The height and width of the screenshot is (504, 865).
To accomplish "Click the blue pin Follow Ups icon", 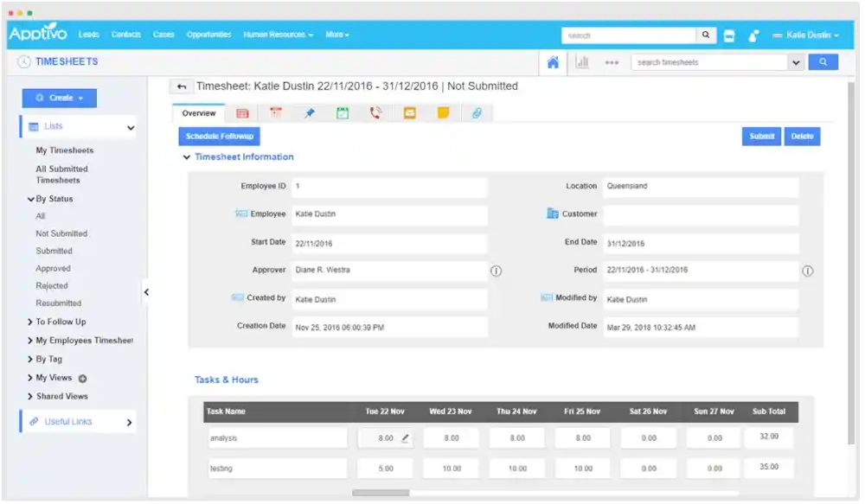I will (x=309, y=112).
